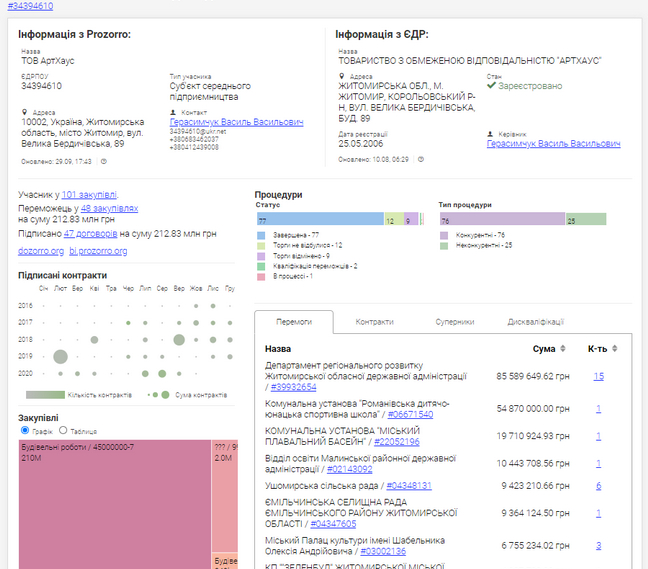Sort the table by К-ть column arrows
The height and width of the screenshot is (569, 648).
tap(615, 348)
